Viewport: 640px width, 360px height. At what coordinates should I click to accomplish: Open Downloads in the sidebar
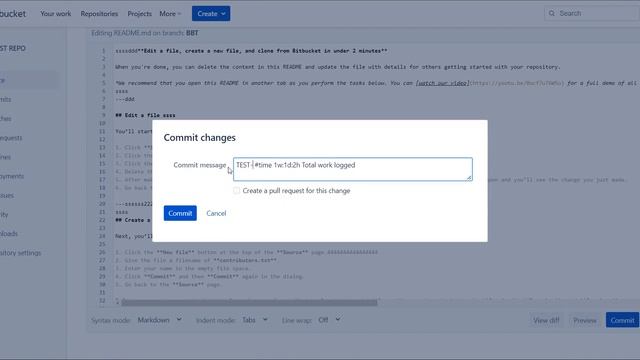pyautogui.click(x=9, y=234)
